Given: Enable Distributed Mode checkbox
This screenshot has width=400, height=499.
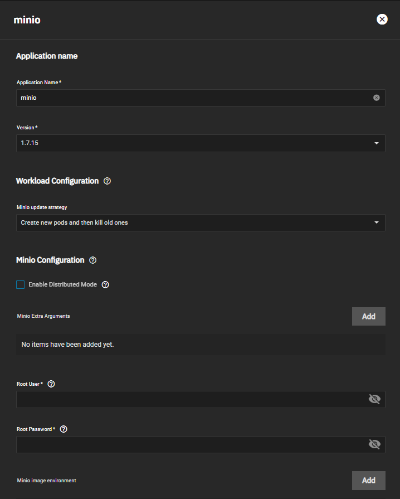Looking at the screenshot, I should 20,284.
